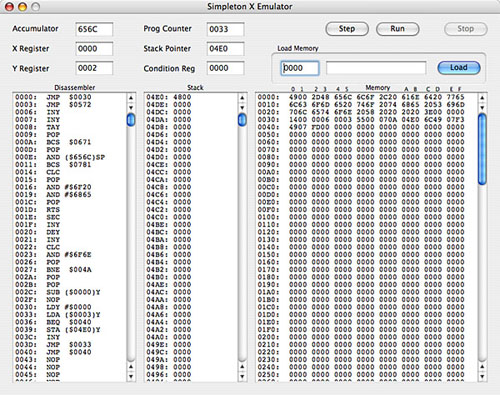Screen dimensions: 500x395
Task: Click Disassembler scrollbar bottom up arrow
Action: point(131,367)
